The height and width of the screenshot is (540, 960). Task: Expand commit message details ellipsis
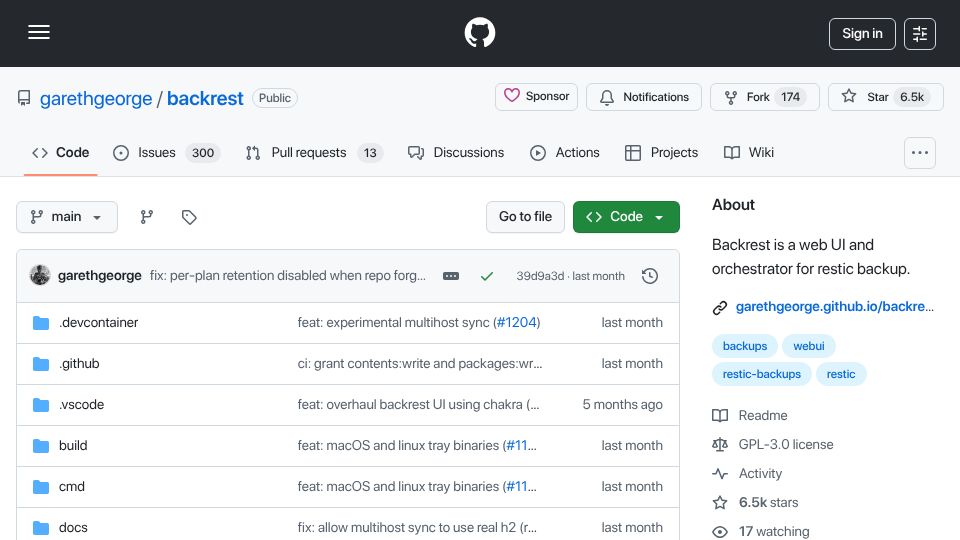(451, 276)
